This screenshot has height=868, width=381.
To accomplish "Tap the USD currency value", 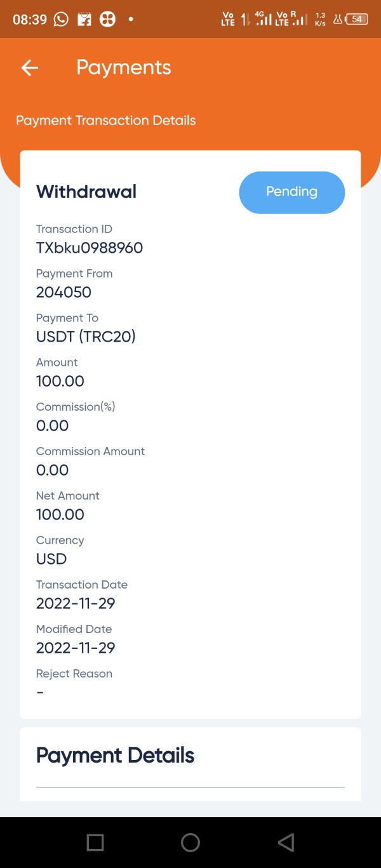I will coord(51,559).
